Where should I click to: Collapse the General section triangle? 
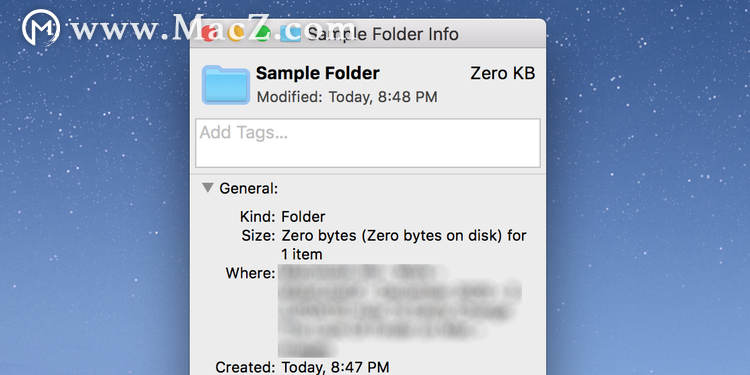pos(208,188)
